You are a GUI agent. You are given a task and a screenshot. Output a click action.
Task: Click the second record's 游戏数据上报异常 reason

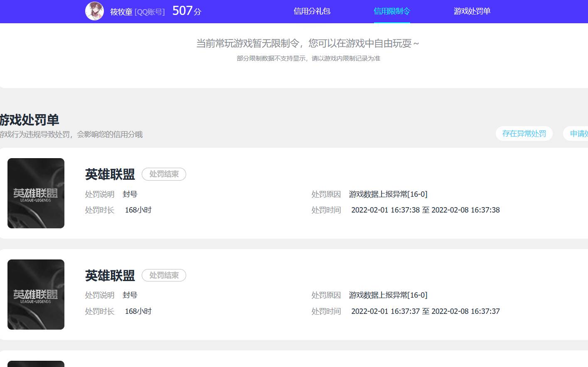388,295
